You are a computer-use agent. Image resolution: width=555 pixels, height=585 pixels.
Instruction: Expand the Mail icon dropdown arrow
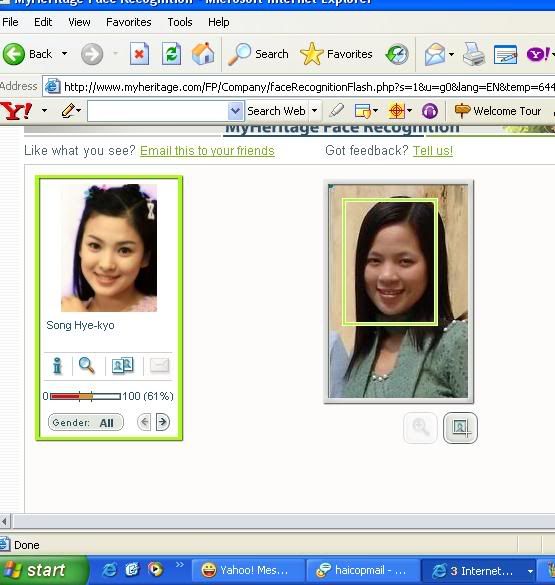pyautogui.click(x=451, y=54)
